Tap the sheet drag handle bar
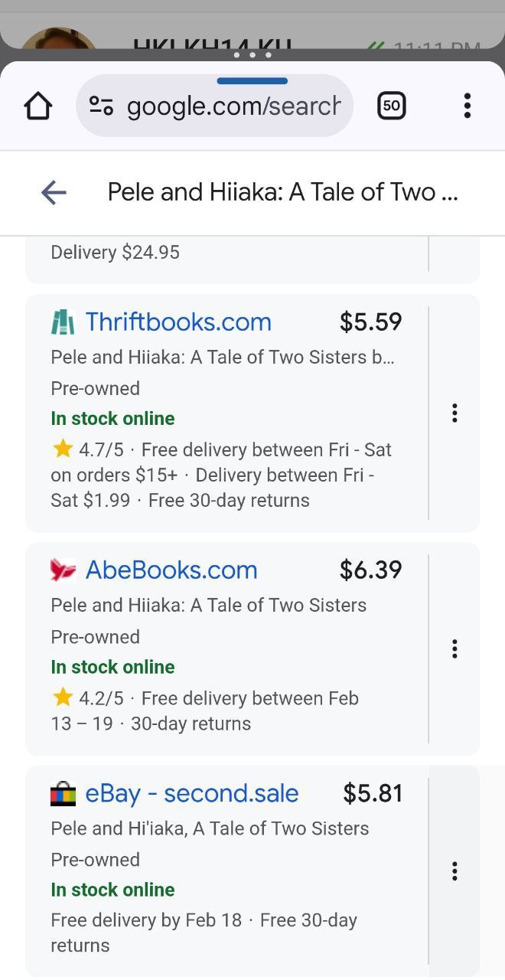The height and width of the screenshot is (980, 505). (252, 80)
